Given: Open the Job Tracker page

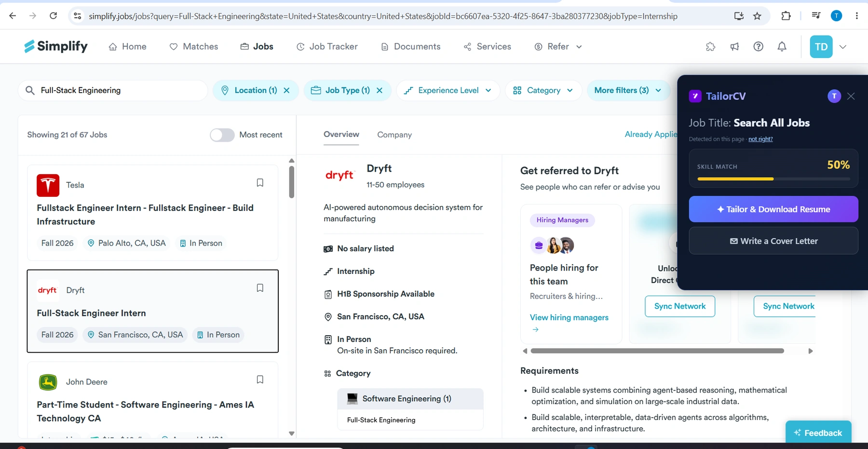Looking at the screenshot, I should point(327,47).
